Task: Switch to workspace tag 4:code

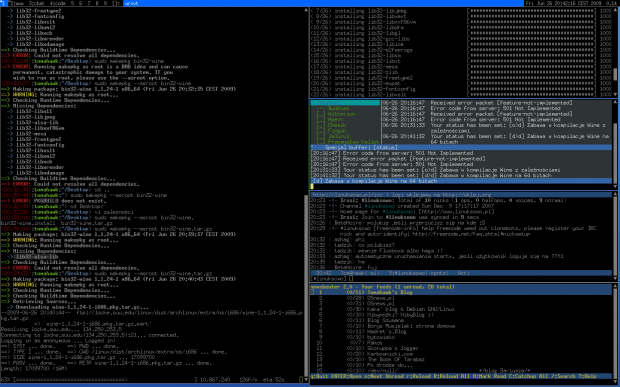Action: (58, 3)
